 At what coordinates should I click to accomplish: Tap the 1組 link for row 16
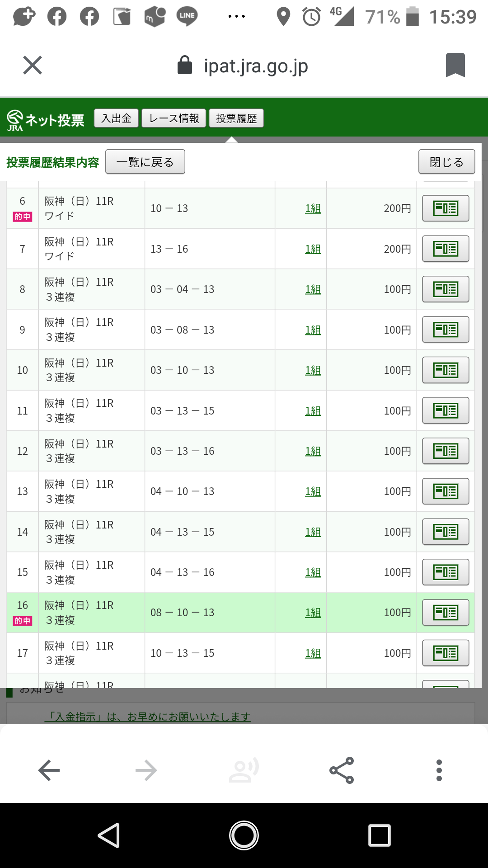(313, 613)
